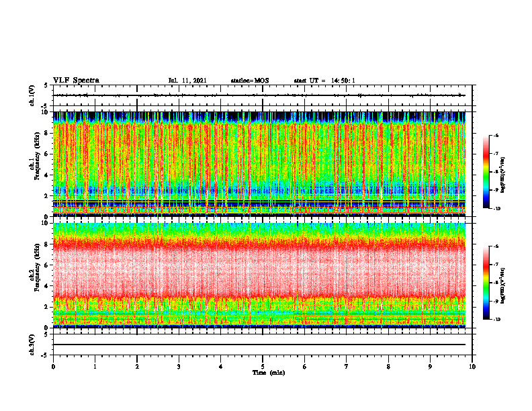Screen dimensions: 532x411
Task: Click the "Time (min)" x-axis label
Action: click(269, 373)
